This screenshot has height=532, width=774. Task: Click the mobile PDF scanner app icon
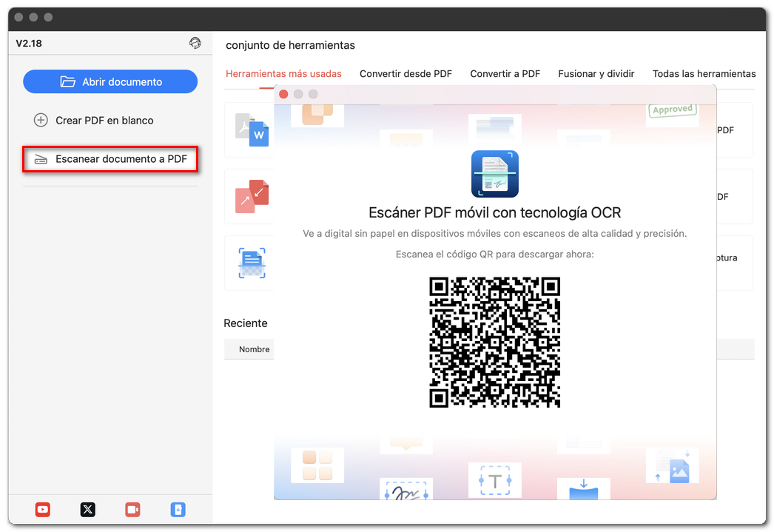494,173
